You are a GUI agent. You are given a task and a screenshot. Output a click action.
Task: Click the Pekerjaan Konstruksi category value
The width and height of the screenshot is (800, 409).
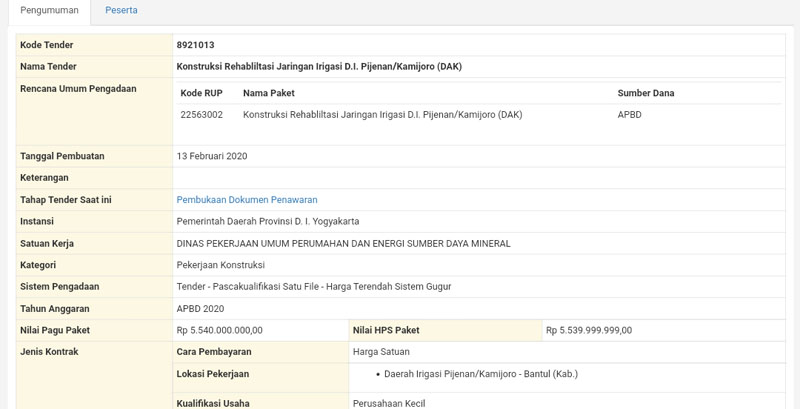click(220, 265)
